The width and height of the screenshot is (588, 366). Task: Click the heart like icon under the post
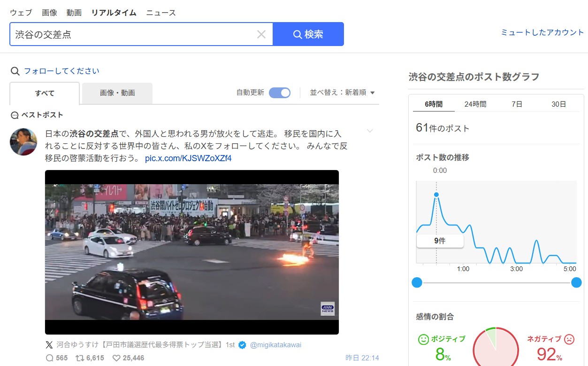(117, 358)
